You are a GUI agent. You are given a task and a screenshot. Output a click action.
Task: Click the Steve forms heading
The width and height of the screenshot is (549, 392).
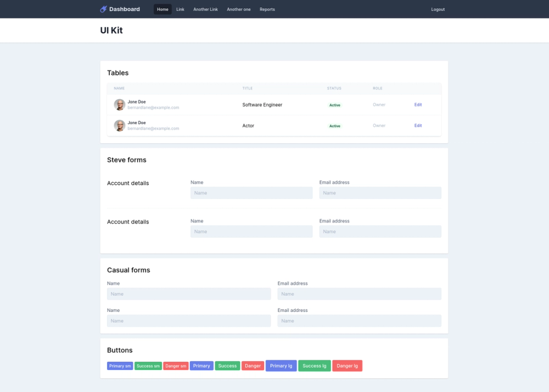pyautogui.click(x=127, y=160)
